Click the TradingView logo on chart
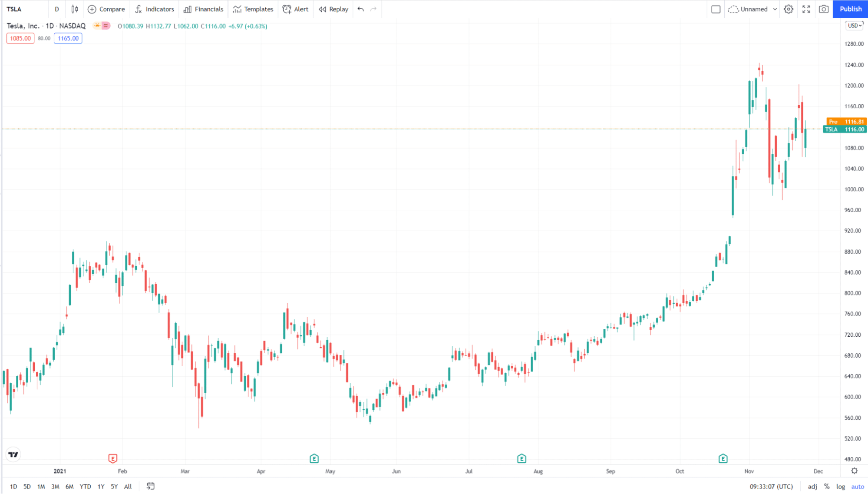 click(x=13, y=454)
